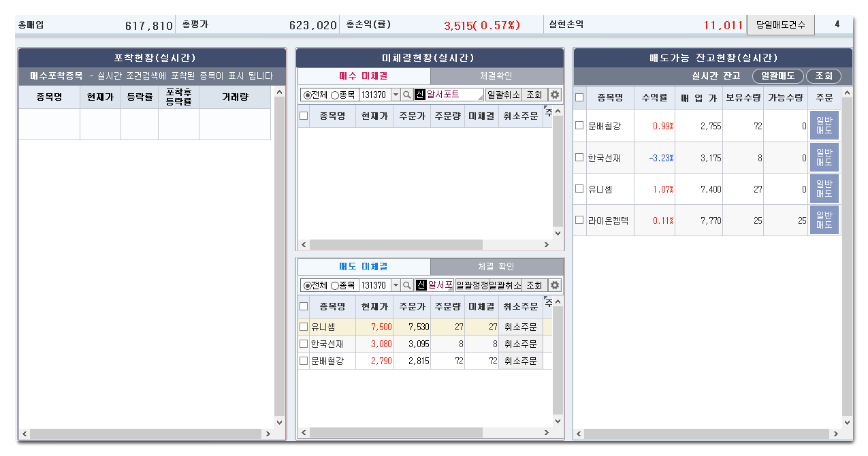Click 주문가 column header in 매도 미체결
This screenshot has height=456, width=868.
(412, 306)
